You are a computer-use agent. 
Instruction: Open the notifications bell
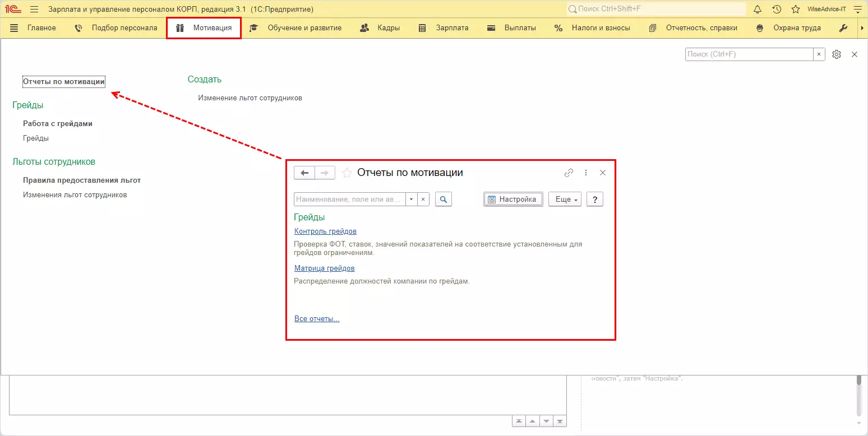click(x=758, y=9)
